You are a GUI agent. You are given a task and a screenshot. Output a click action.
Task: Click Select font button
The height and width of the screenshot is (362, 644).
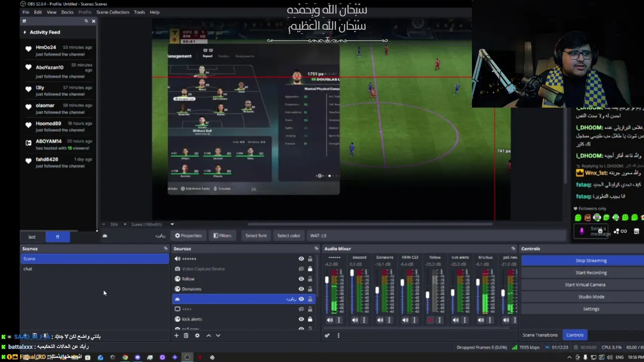point(256,235)
